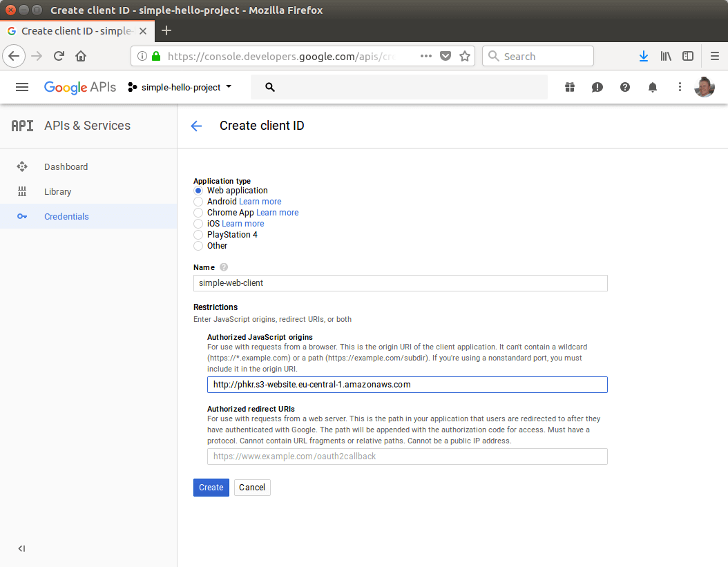Click the Authorized redirect URIs input field
Viewport: 728px width, 567px height.
407,457
